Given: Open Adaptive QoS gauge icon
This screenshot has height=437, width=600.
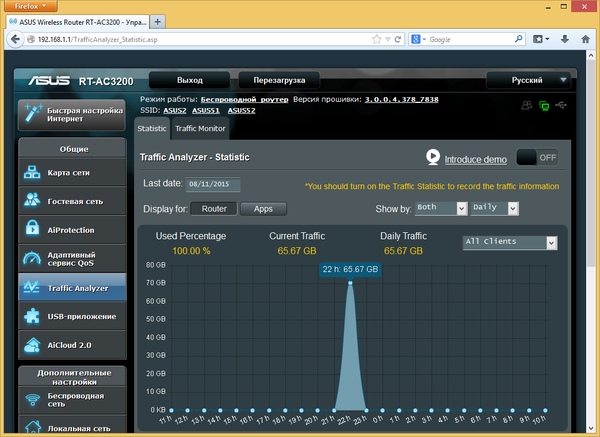Looking at the screenshot, I should 32,258.
